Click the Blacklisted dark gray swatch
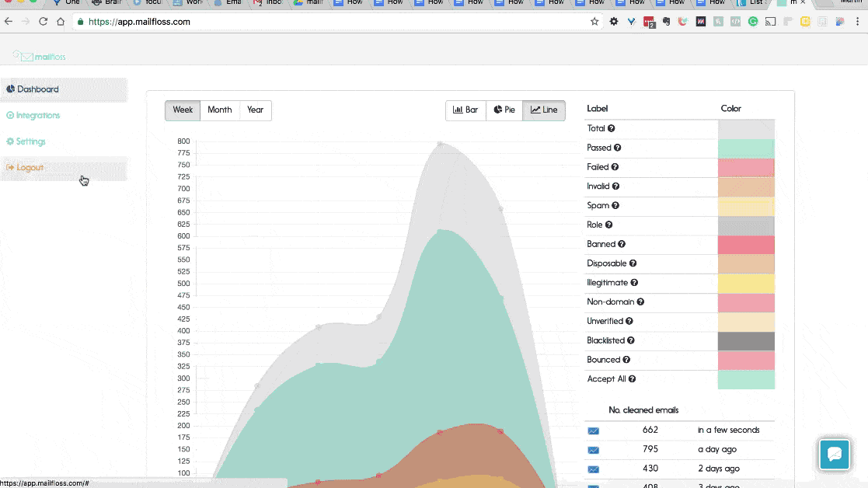The width and height of the screenshot is (868, 488). 746,341
